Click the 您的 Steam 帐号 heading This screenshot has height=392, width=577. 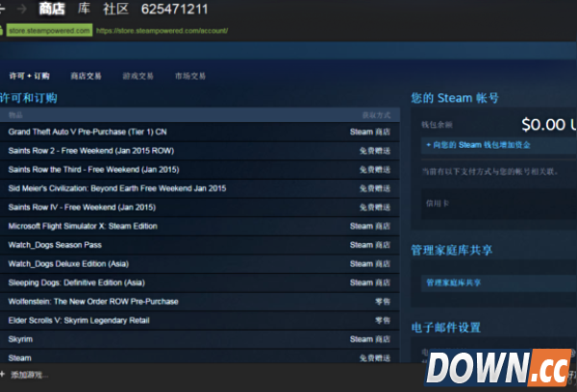[x=455, y=98]
